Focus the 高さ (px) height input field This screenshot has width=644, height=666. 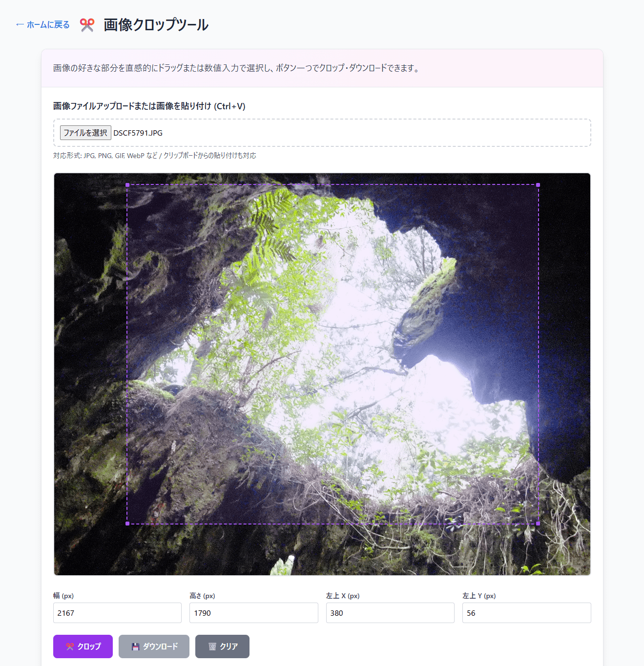pos(253,613)
